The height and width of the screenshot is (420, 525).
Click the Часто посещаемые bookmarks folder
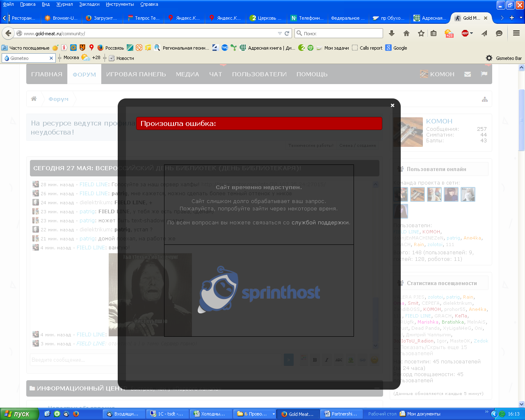pos(25,48)
